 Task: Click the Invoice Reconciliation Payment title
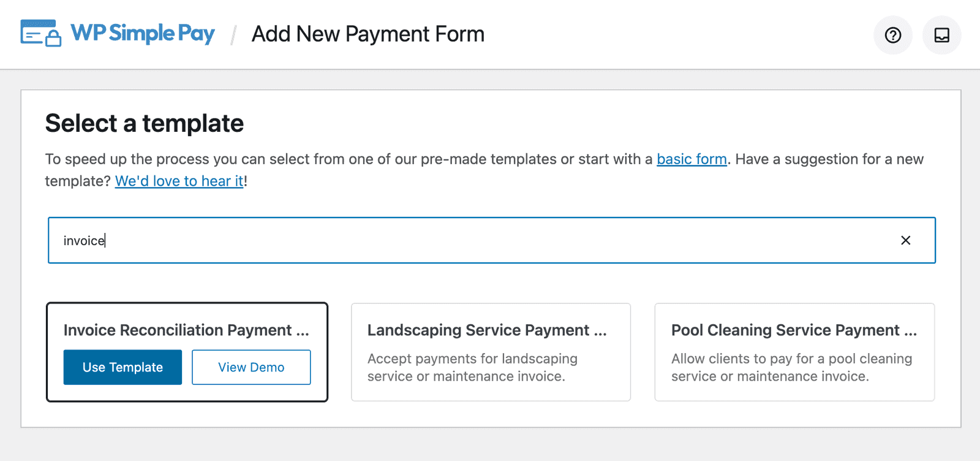[186, 330]
